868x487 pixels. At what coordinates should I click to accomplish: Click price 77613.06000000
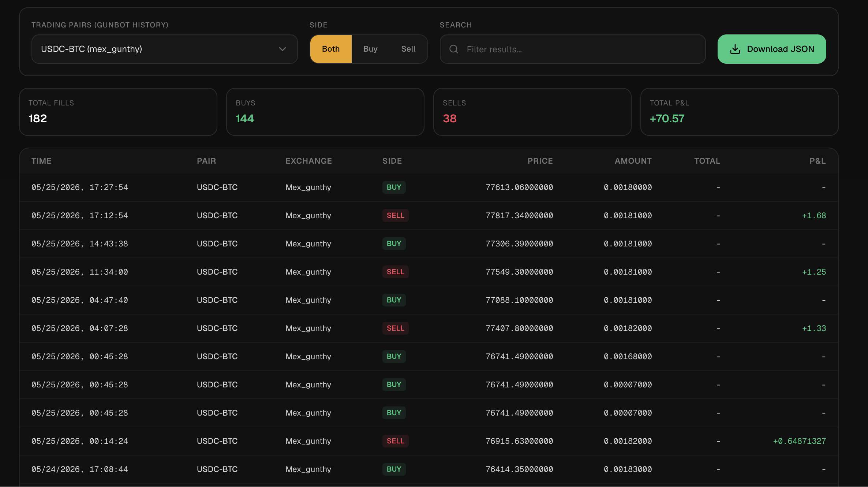point(519,187)
